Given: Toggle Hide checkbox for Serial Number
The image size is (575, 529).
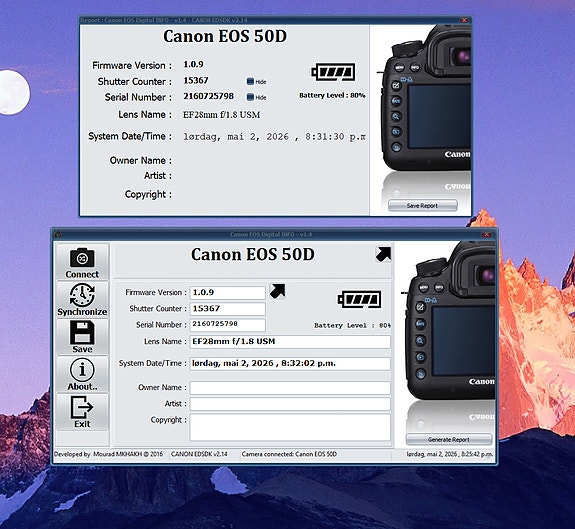Looking at the screenshot, I should [x=250, y=97].
